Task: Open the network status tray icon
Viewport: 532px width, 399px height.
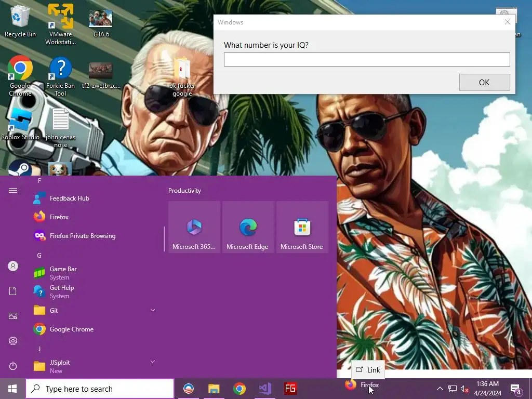Action: (x=452, y=389)
